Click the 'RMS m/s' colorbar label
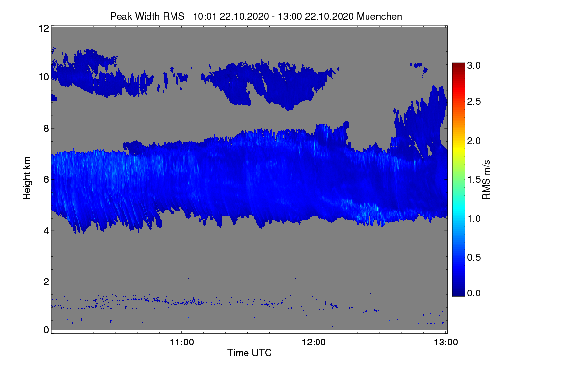Image resolution: width=588 pixels, height=392 pixels. [486, 179]
